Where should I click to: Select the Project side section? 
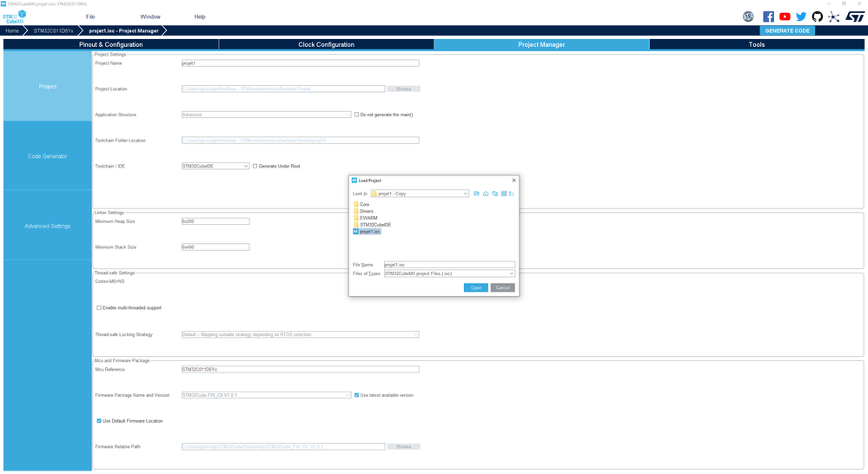pos(48,86)
